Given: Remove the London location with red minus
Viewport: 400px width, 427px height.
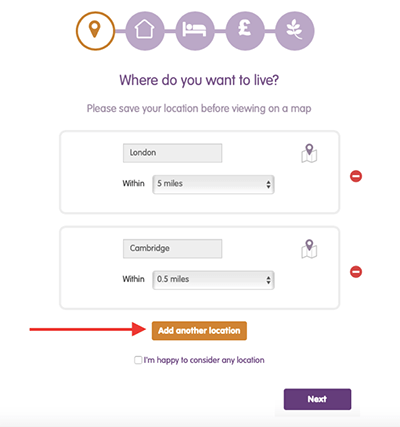Looking at the screenshot, I should (x=356, y=176).
